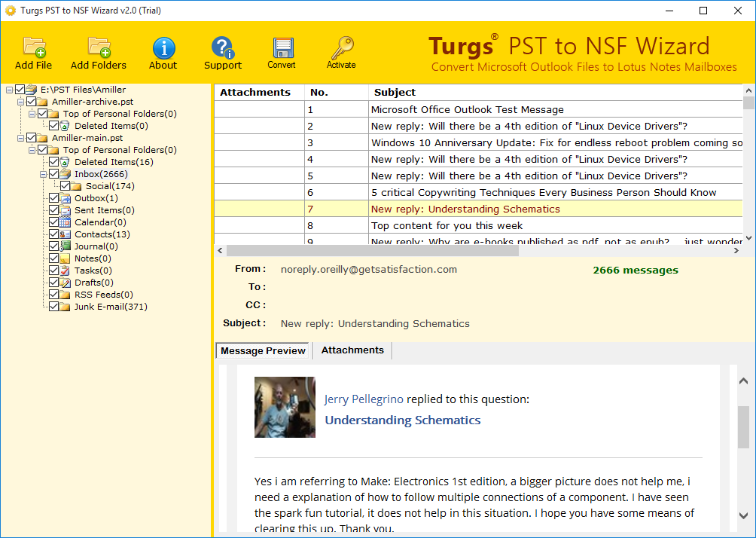Collapse the Amiller-main.pst tree node

click(x=21, y=138)
